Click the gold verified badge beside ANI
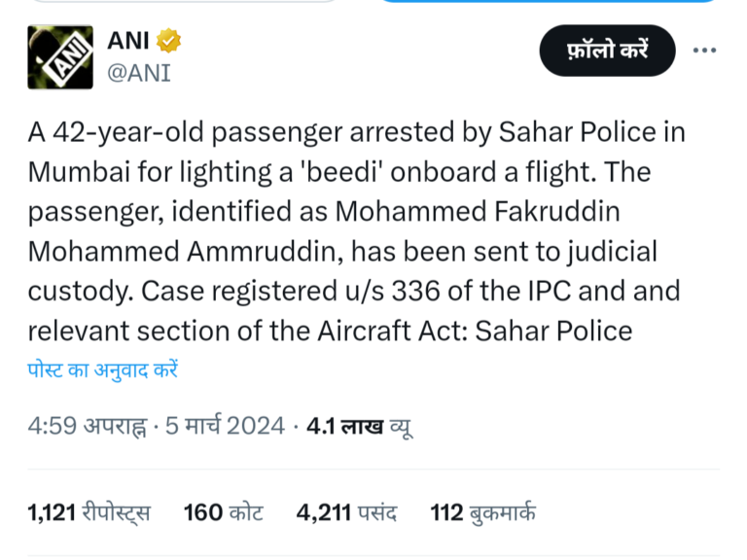747x560 pixels. (169, 42)
